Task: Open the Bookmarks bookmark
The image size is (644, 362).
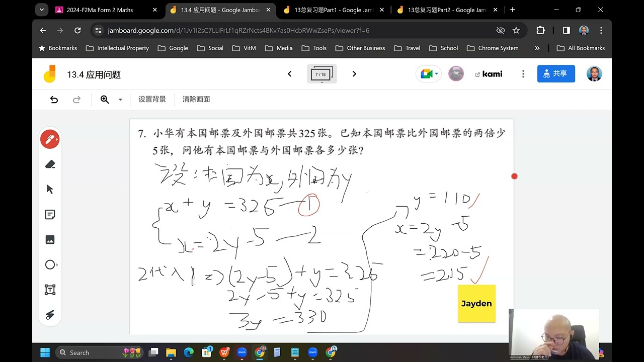Action: tap(58, 48)
